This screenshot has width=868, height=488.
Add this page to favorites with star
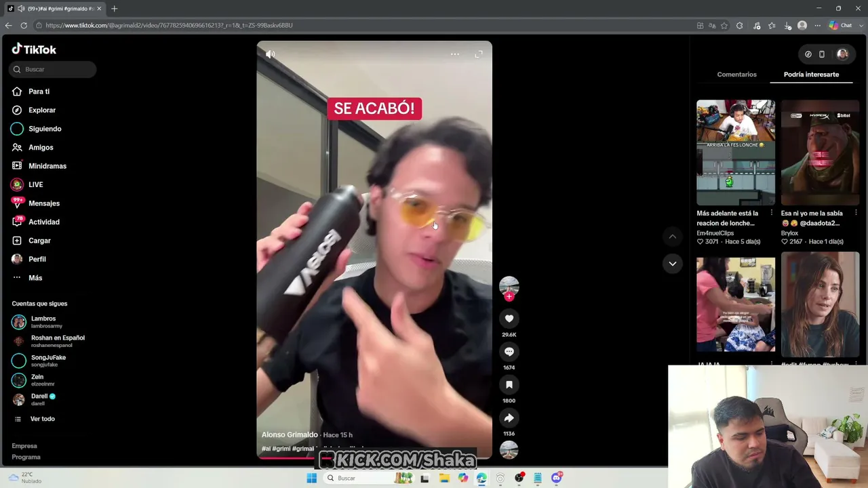(x=724, y=26)
